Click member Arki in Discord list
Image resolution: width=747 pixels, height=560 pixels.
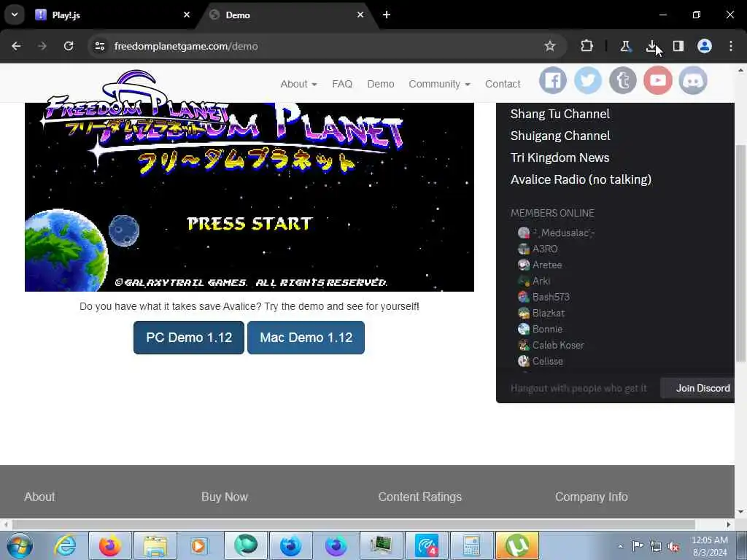tap(541, 281)
